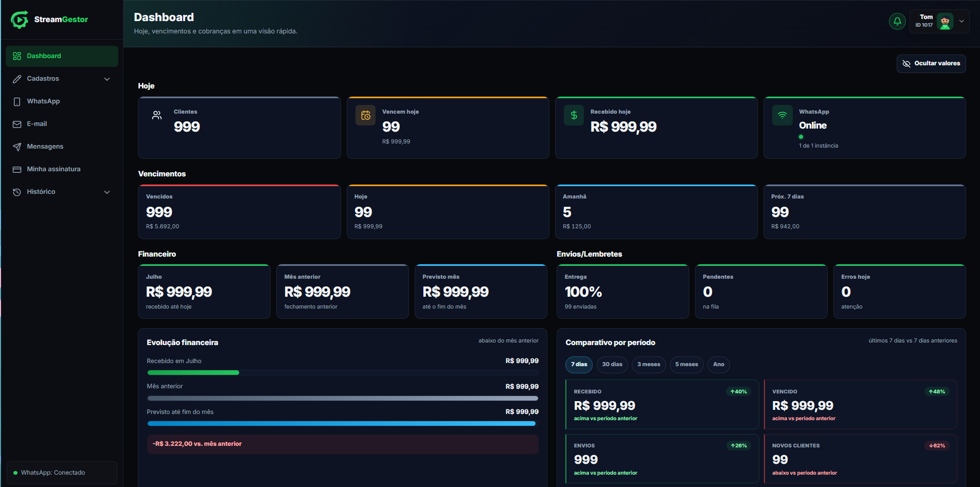Open Minha assinatura menu item
Screen dimensions: 980x487
click(62, 169)
